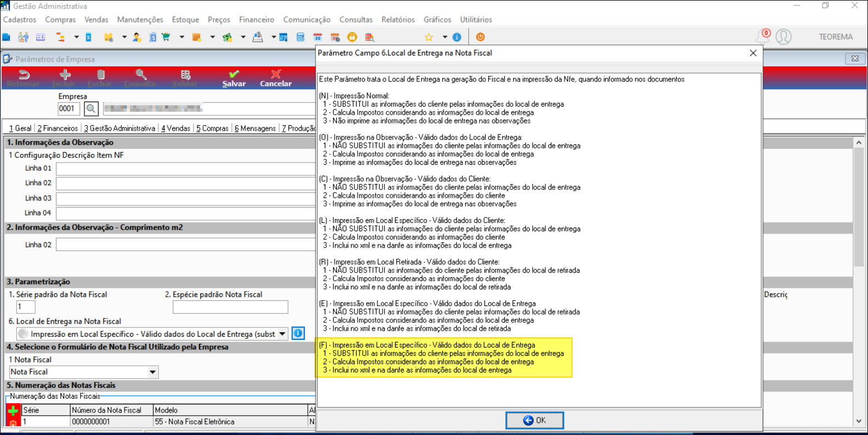The image size is (868, 435).
Task: Open the notifications bell with red badge
Action: (763, 36)
